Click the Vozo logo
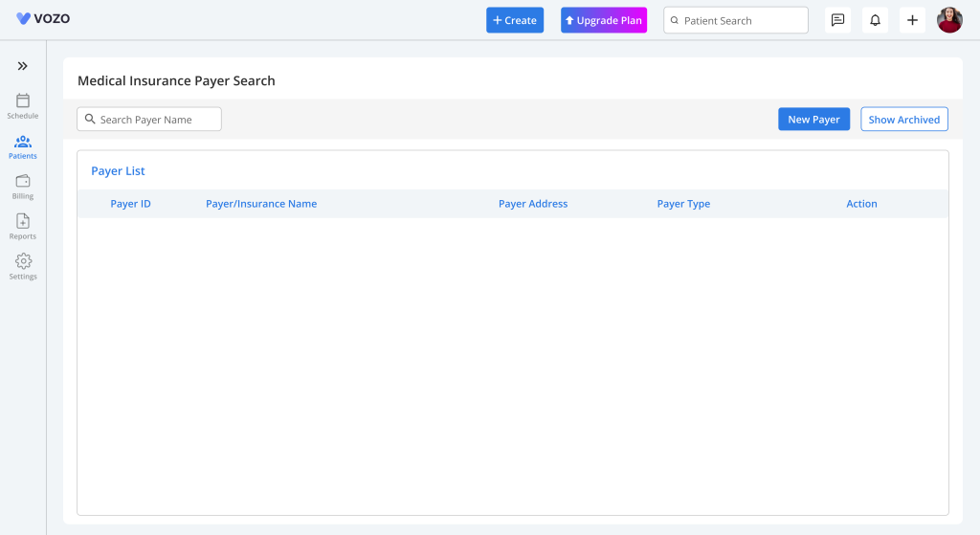Image resolution: width=980 pixels, height=535 pixels. click(43, 19)
